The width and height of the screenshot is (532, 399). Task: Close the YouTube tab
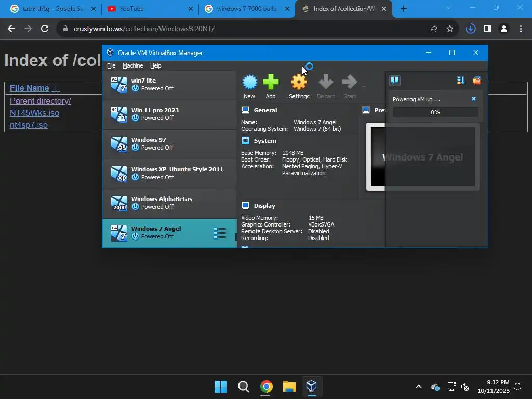coord(191,9)
